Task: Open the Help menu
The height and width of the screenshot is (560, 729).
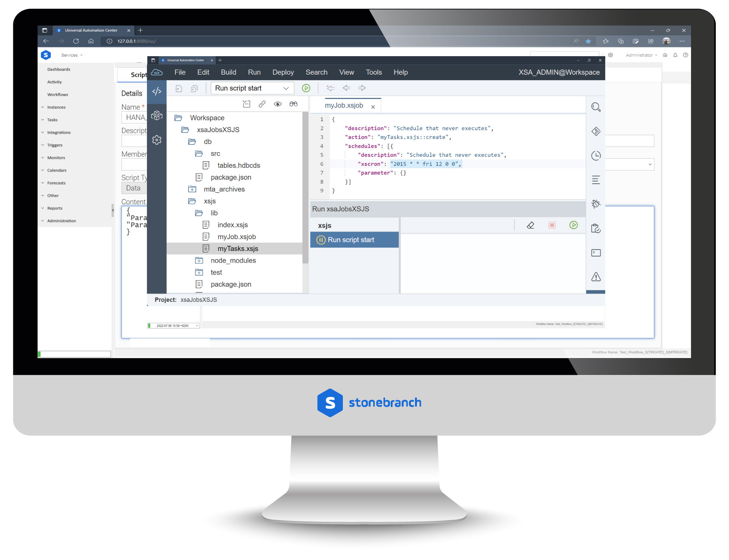Action: (x=401, y=72)
